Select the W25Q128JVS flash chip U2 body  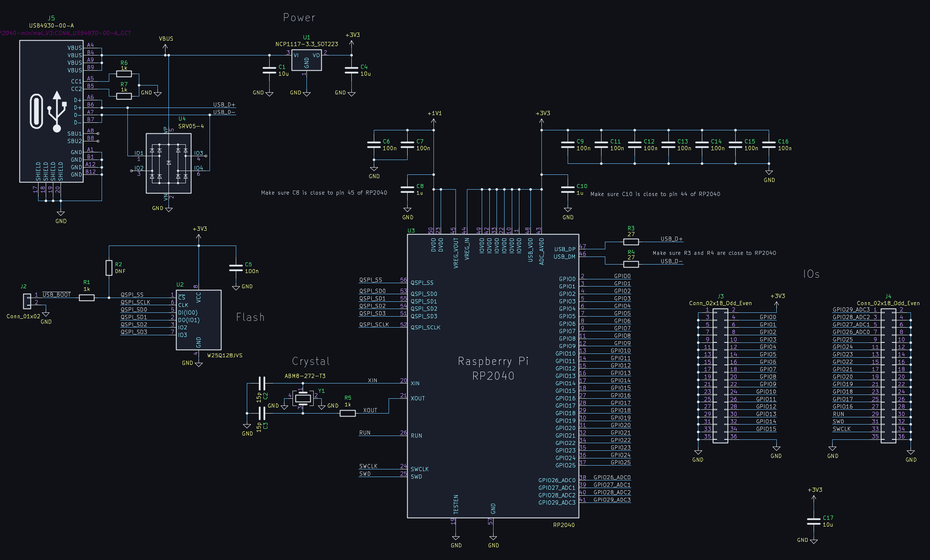pos(199,320)
